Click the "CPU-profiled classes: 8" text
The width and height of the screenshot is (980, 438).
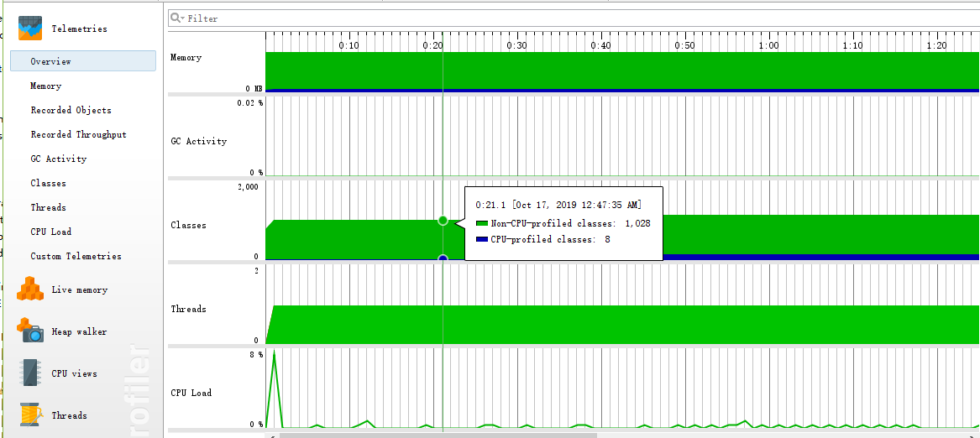551,239
